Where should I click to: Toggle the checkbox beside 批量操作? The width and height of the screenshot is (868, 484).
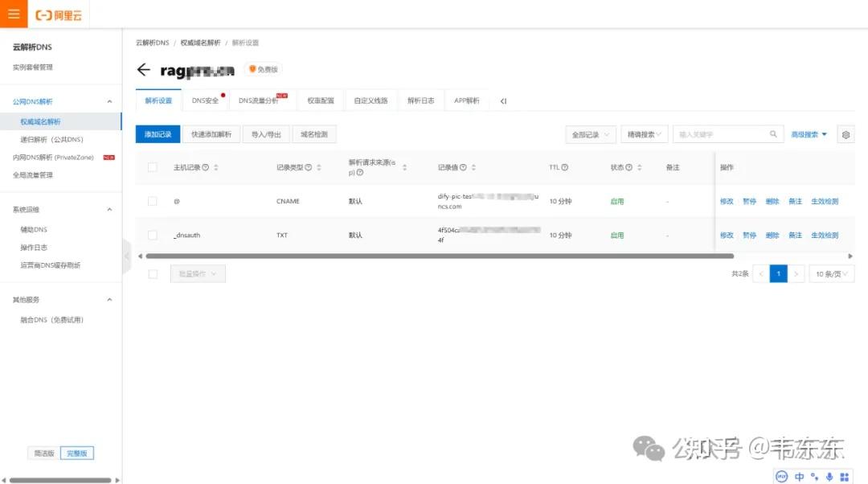153,273
